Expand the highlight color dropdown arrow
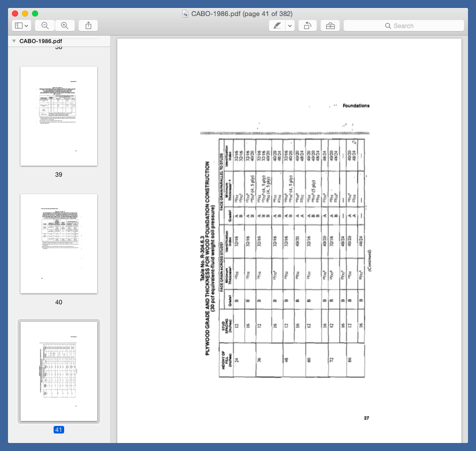This screenshot has width=476, height=451. click(x=290, y=26)
